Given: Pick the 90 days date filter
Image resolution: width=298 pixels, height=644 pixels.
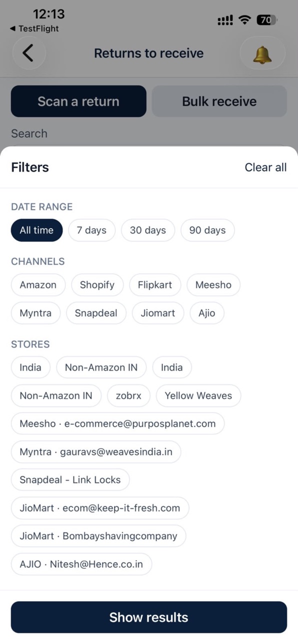Looking at the screenshot, I should pyautogui.click(x=207, y=230).
